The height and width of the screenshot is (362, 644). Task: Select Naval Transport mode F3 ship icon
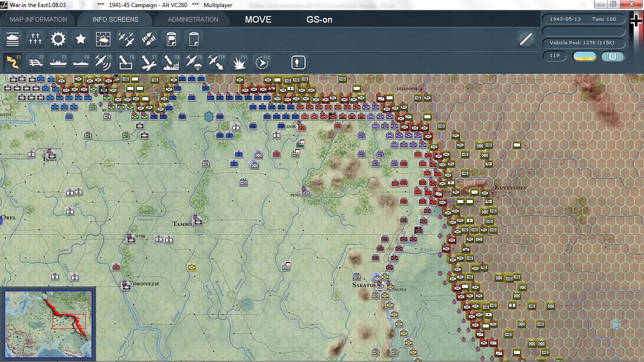click(58, 62)
